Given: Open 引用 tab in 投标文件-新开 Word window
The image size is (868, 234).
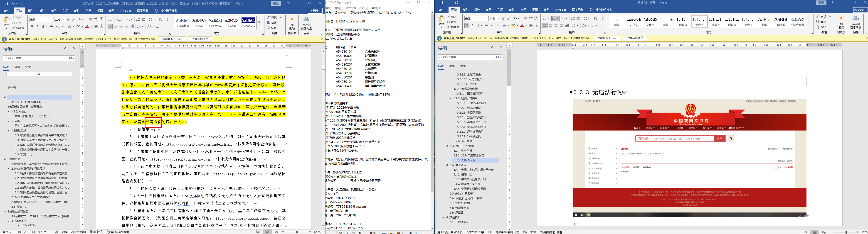Looking at the screenshot, I should point(500,10).
